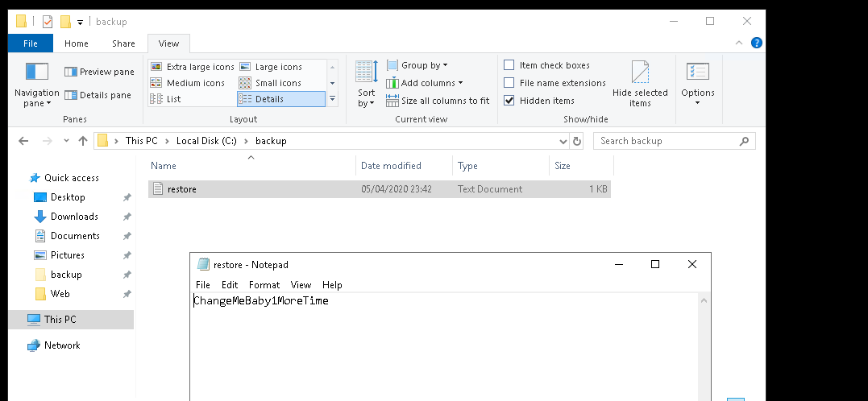The image size is (868, 401).
Task: Click the Up arrow navigation button
Action: click(83, 141)
